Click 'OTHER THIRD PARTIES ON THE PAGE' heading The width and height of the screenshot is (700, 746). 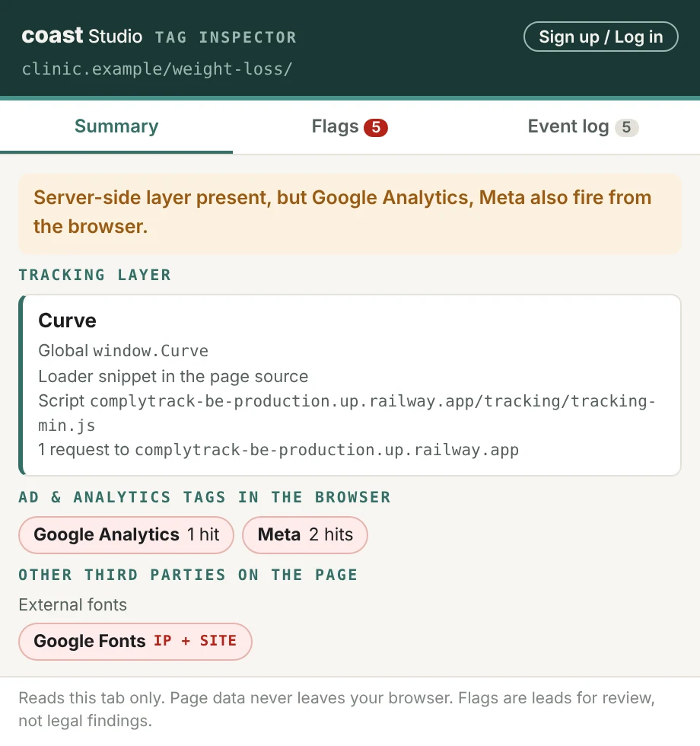coord(188,575)
